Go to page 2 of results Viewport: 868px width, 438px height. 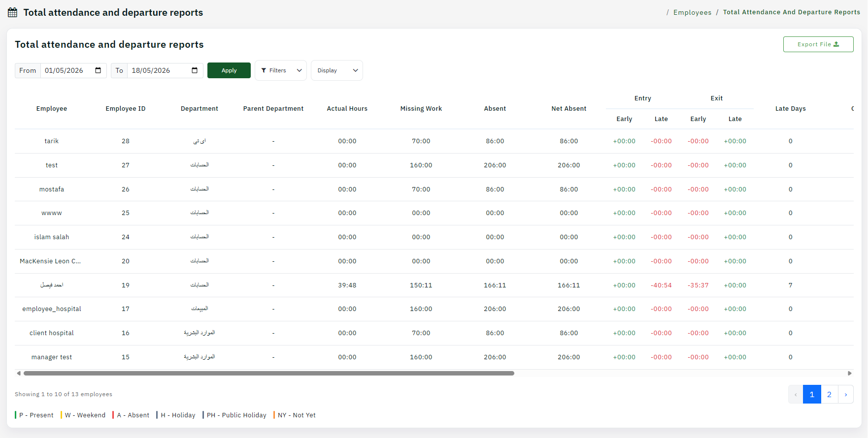pos(829,394)
